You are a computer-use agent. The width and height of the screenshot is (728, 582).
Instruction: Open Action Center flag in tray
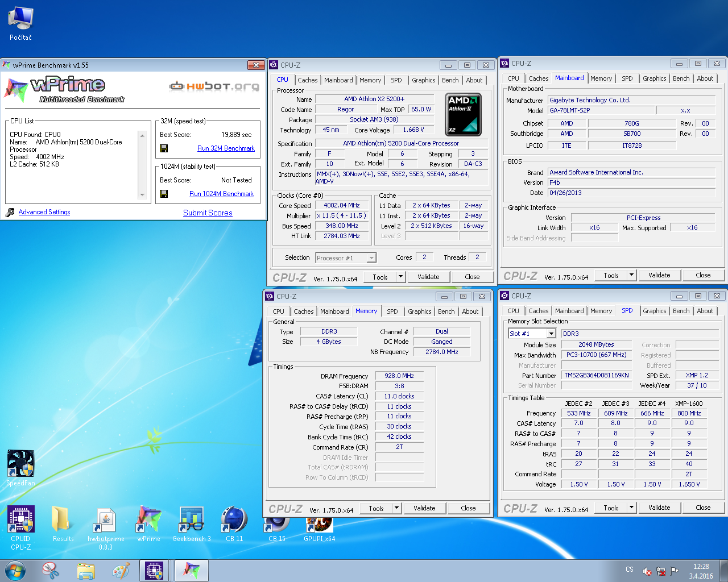pyautogui.click(x=674, y=571)
